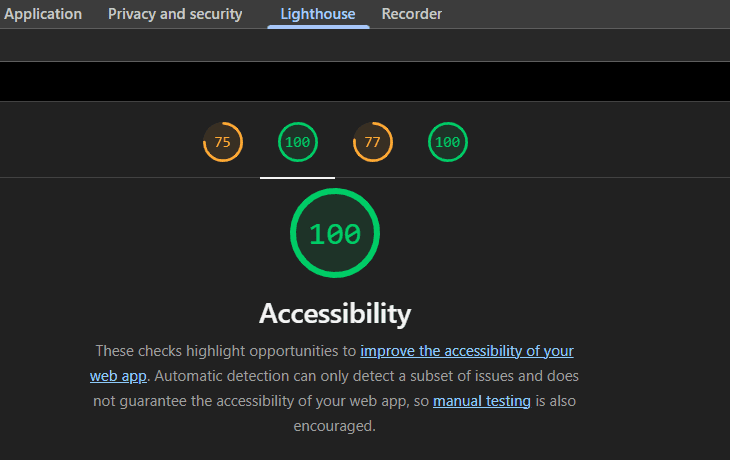Click the Accessibility heading
The height and width of the screenshot is (460, 730).
335,313
